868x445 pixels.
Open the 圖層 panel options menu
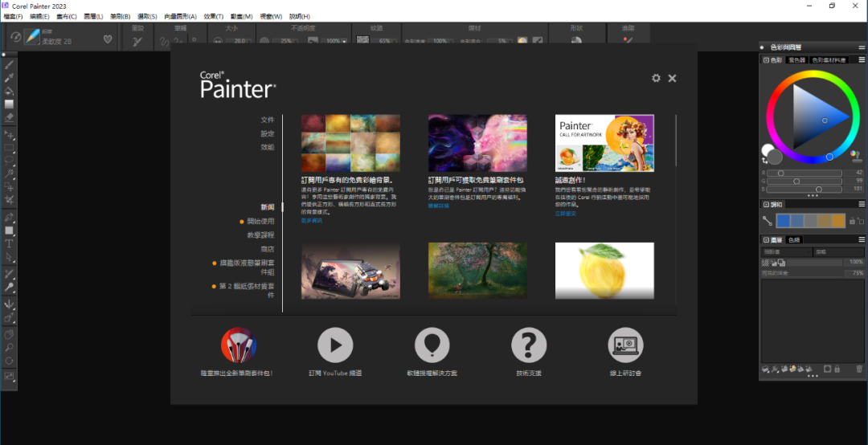862,239
